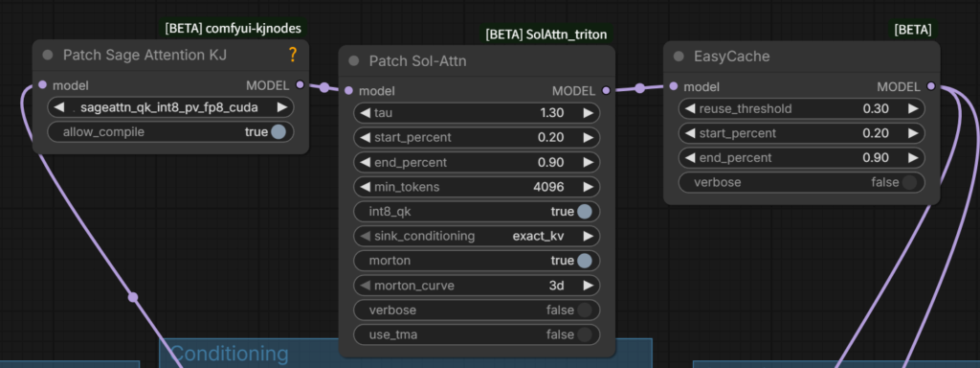
Task: Collapse the EasyCache node dot
Action: (679, 57)
